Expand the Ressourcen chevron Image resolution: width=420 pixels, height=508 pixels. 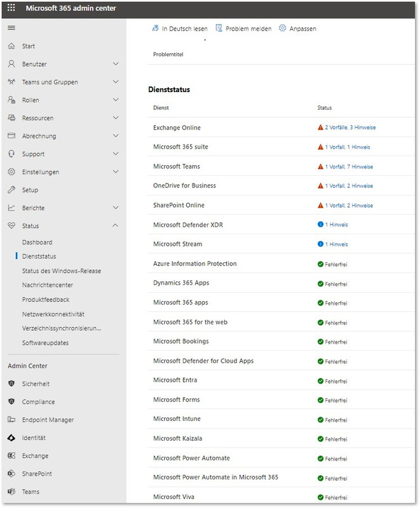point(116,117)
